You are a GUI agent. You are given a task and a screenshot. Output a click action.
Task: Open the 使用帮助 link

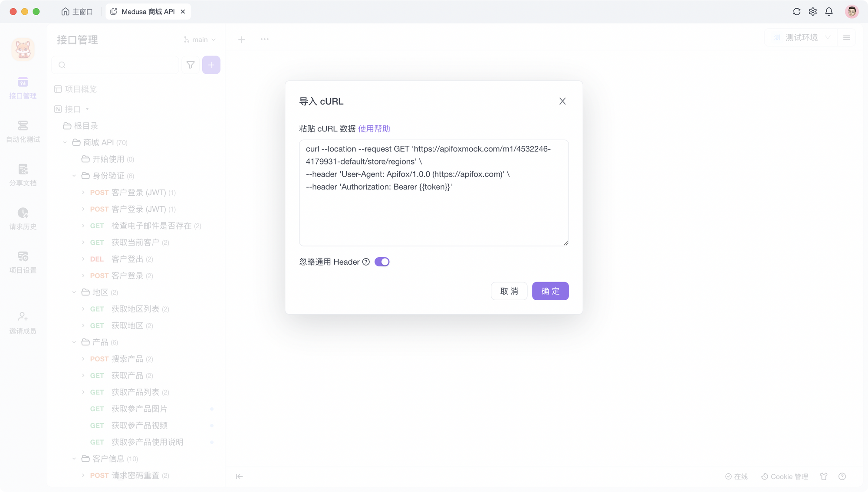click(x=374, y=129)
